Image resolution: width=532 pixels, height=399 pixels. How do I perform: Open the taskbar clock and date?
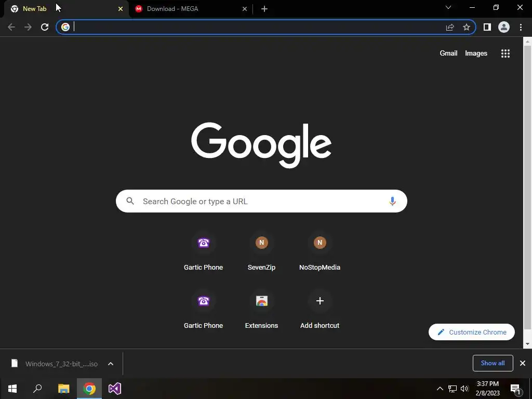(x=487, y=389)
